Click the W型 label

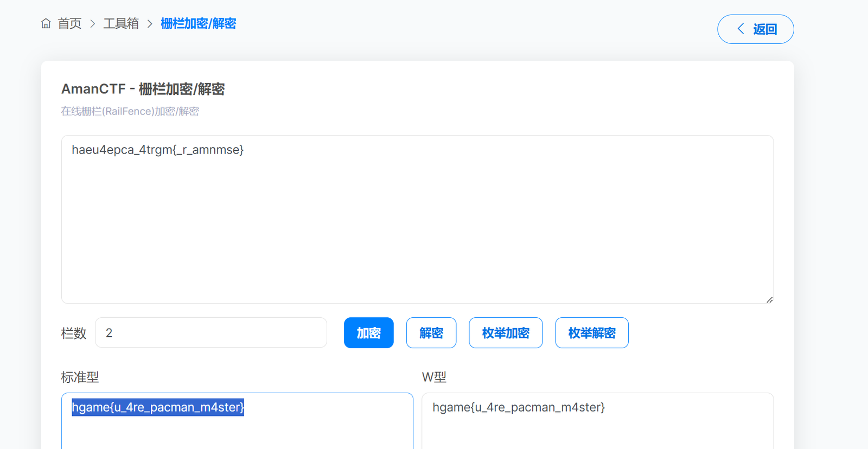[434, 377]
